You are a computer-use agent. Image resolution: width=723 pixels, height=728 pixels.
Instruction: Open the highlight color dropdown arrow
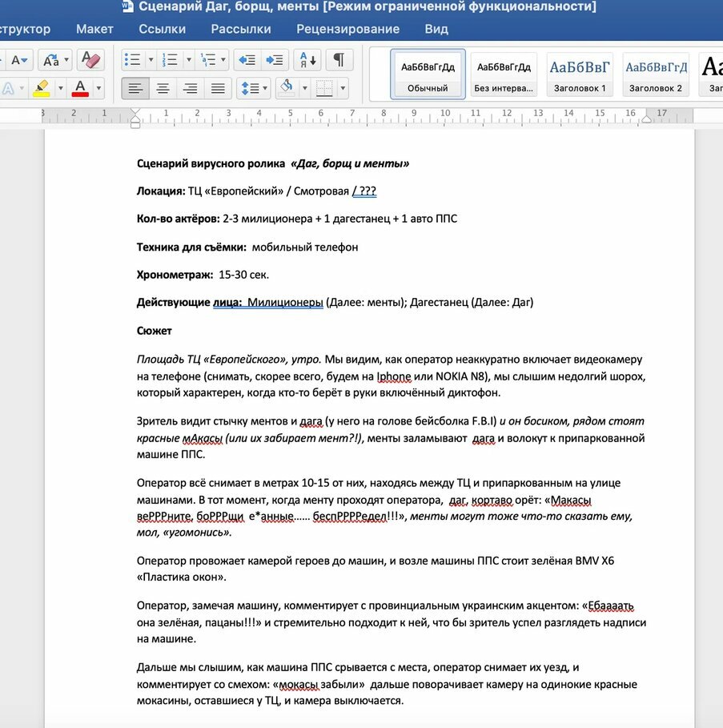click(x=60, y=88)
